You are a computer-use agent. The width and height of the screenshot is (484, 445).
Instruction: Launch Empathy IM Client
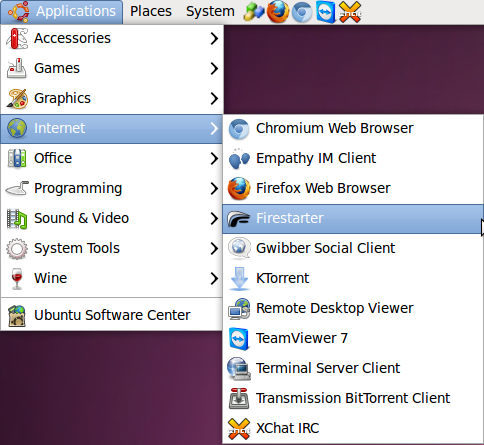(353, 159)
